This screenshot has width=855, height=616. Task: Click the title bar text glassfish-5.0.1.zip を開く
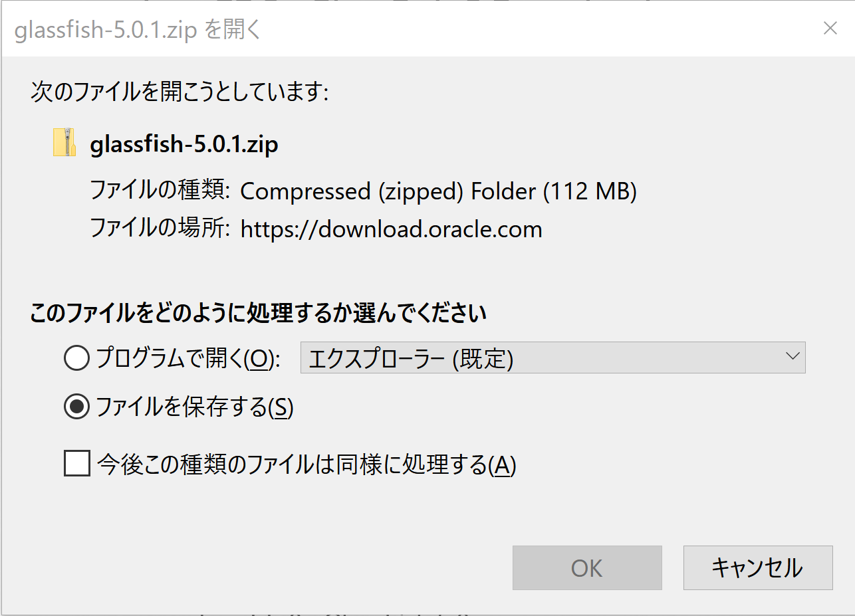[x=137, y=30]
